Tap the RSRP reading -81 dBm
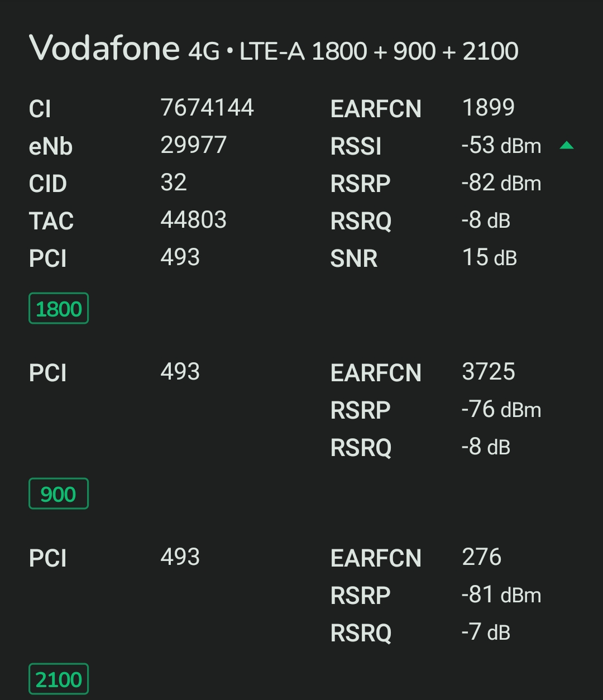603x700 pixels. point(501,594)
